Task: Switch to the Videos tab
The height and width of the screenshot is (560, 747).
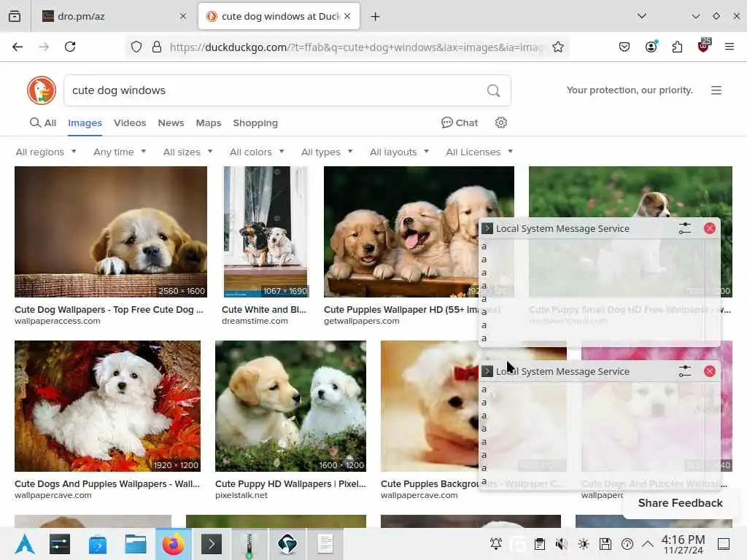Action: coord(130,122)
